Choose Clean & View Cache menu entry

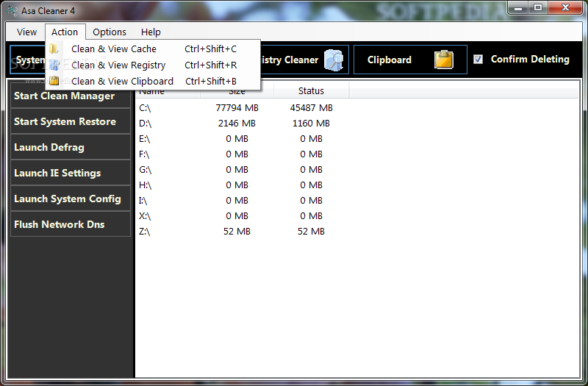[153, 49]
